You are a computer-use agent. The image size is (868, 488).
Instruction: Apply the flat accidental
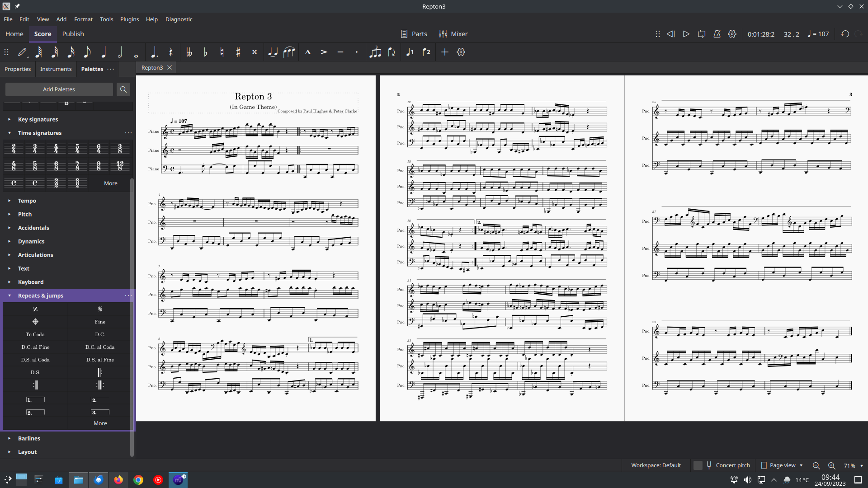[205, 52]
